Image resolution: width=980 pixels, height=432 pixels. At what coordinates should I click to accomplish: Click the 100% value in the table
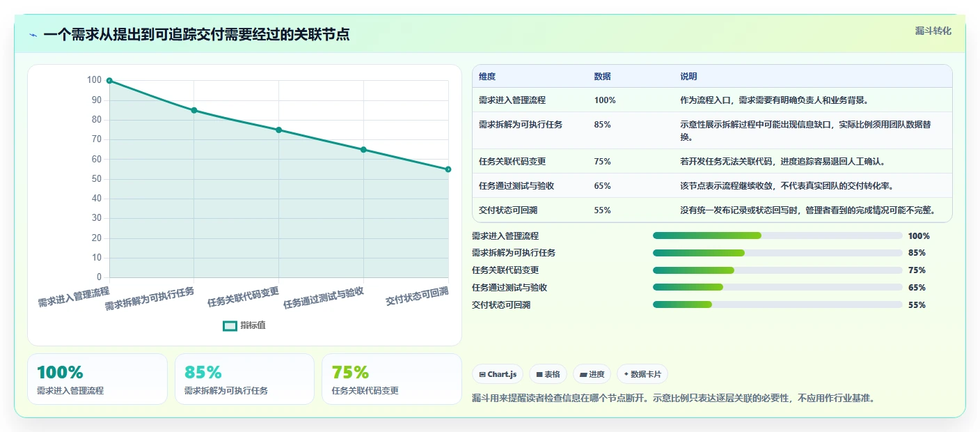(605, 100)
